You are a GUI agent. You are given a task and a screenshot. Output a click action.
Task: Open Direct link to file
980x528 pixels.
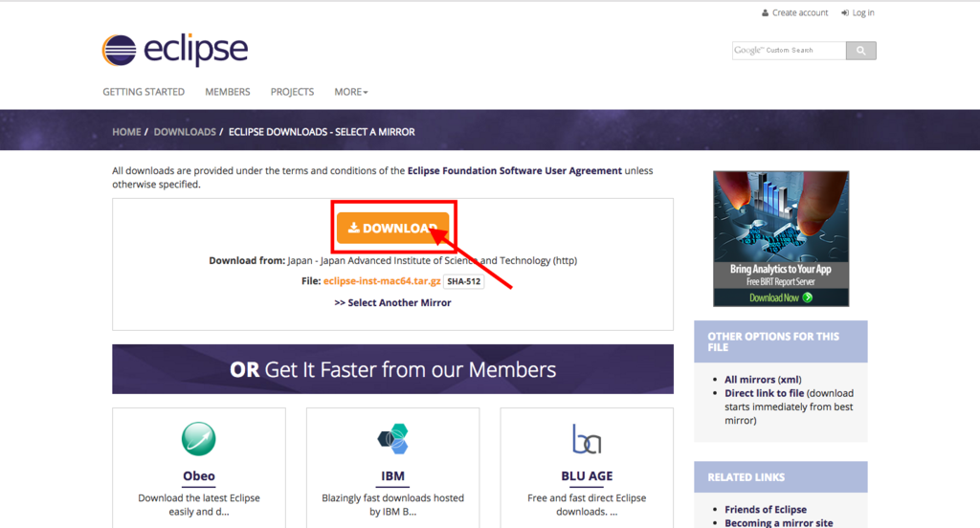[x=765, y=393]
